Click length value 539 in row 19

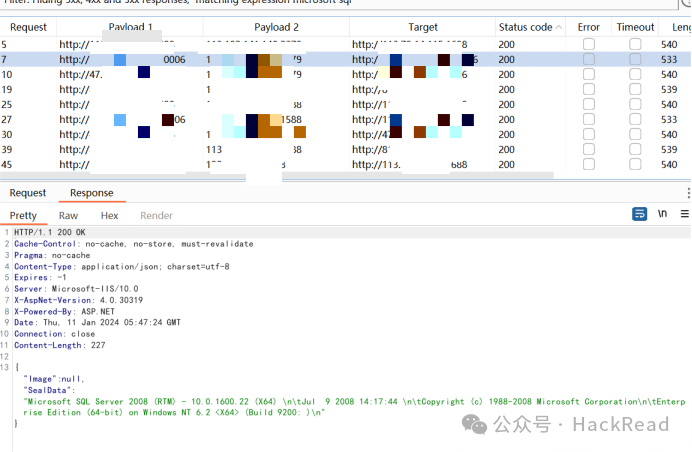coord(669,89)
